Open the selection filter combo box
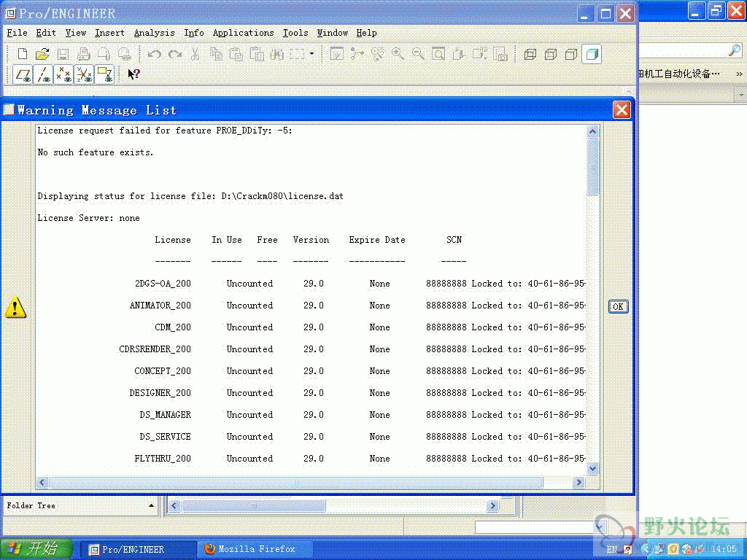747x560 pixels. [541, 527]
